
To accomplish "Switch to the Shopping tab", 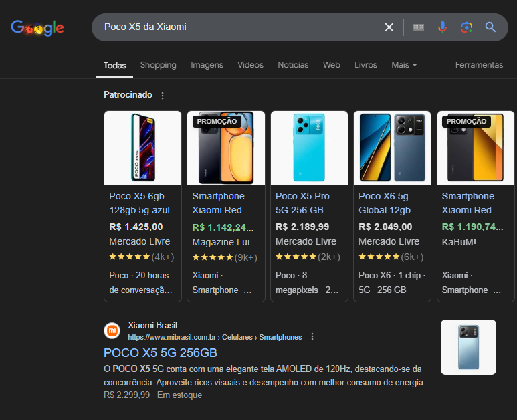I will [x=159, y=65].
